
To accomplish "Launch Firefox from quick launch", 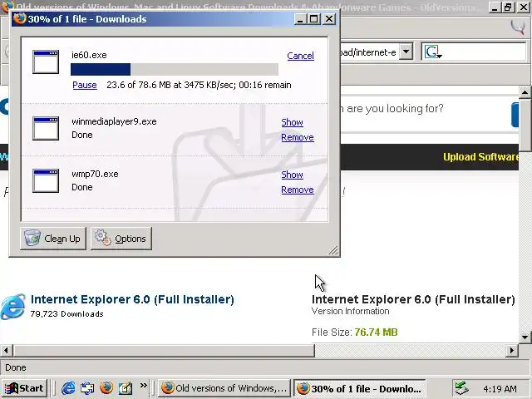I will click(106, 388).
